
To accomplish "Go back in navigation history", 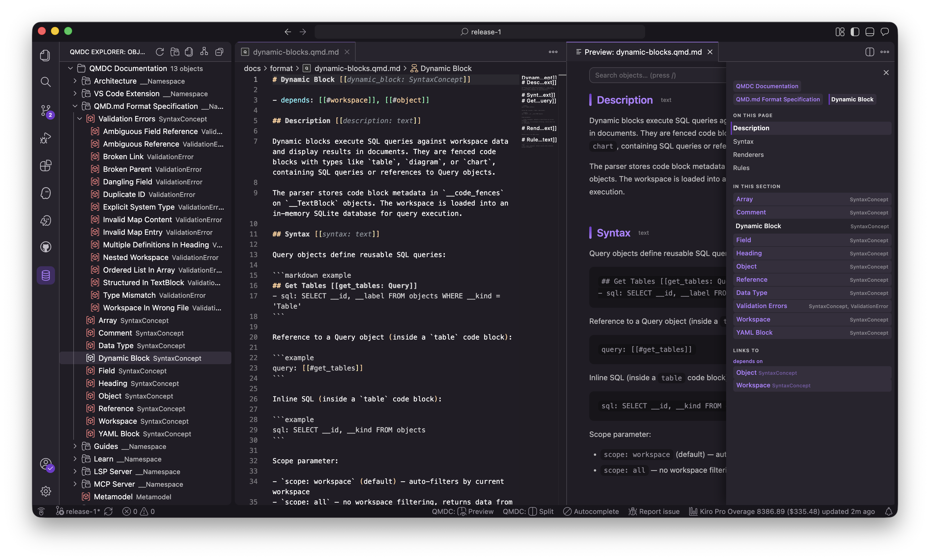I will tap(288, 32).
